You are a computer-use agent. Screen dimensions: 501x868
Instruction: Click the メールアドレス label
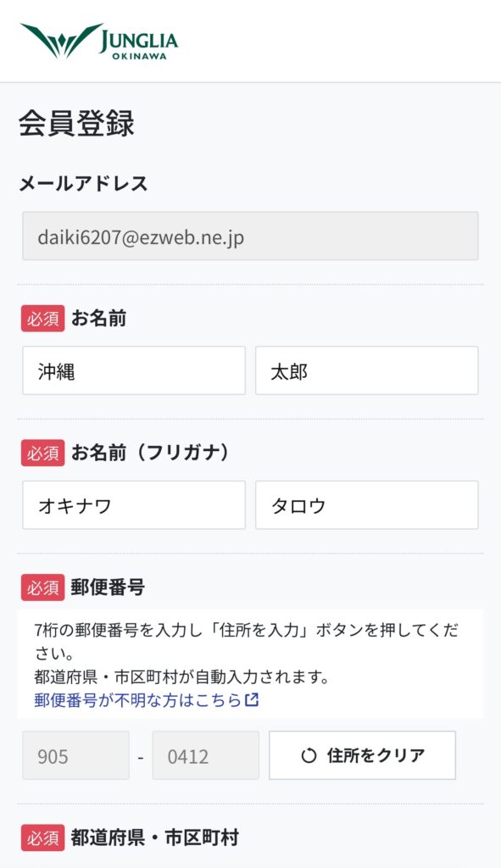coord(84,183)
